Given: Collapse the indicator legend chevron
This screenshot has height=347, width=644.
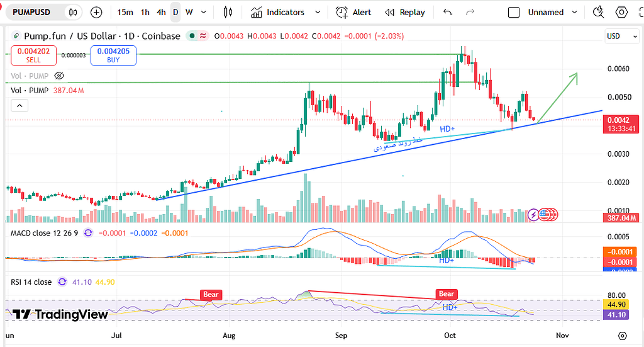Looking at the screenshot, I should tap(19, 106).
